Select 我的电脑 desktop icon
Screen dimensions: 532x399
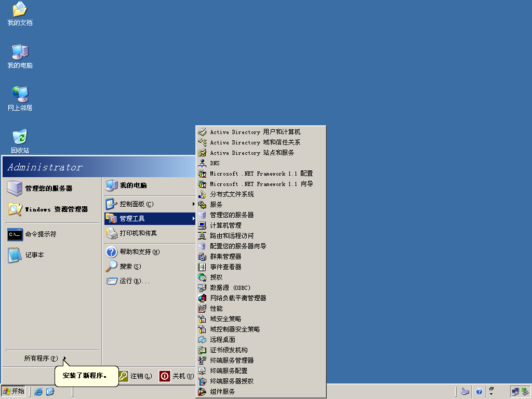(x=20, y=56)
